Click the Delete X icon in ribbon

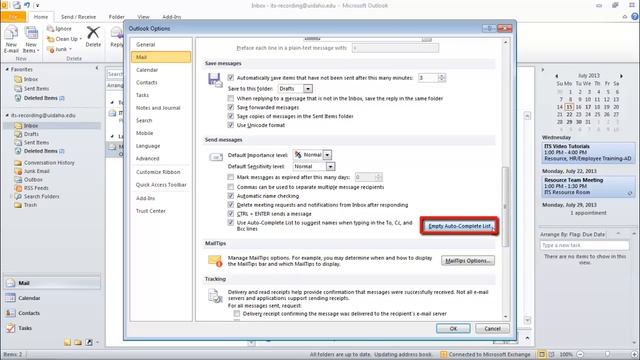[x=93, y=33]
